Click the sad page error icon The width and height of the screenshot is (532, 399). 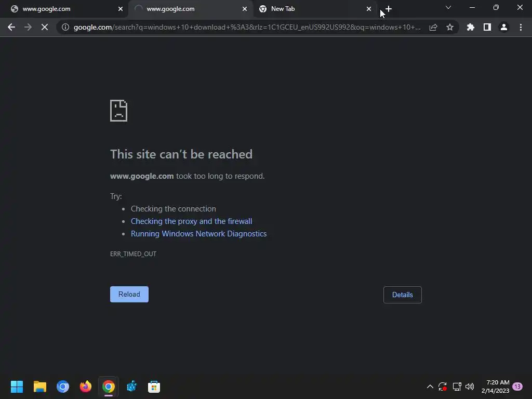[119, 111]
